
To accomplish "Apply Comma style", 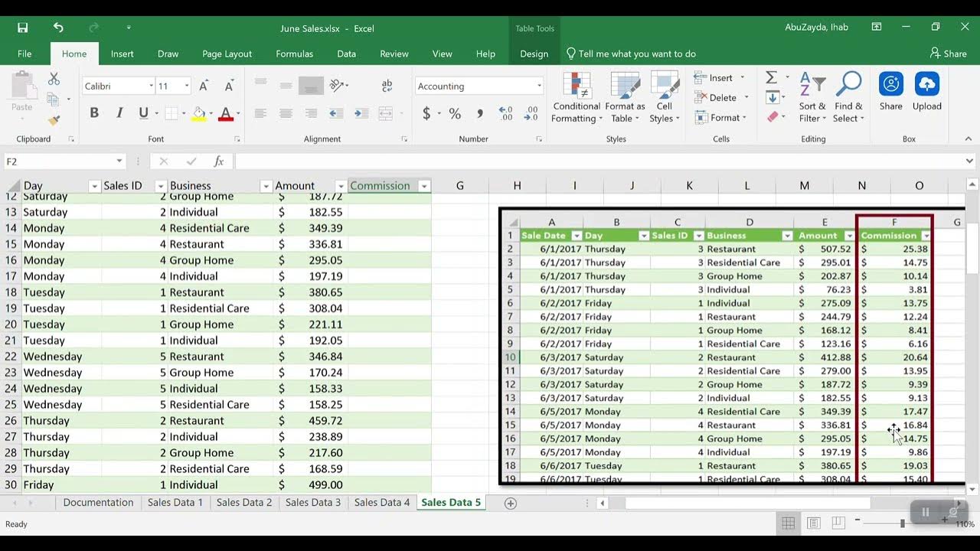I will tap(480, 113).
